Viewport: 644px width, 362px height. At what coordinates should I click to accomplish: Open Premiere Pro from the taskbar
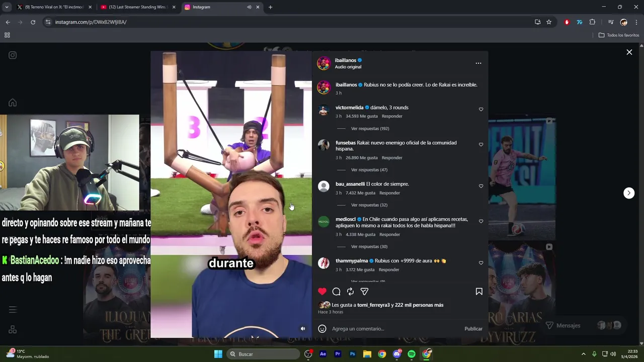(x=338, y=354)
